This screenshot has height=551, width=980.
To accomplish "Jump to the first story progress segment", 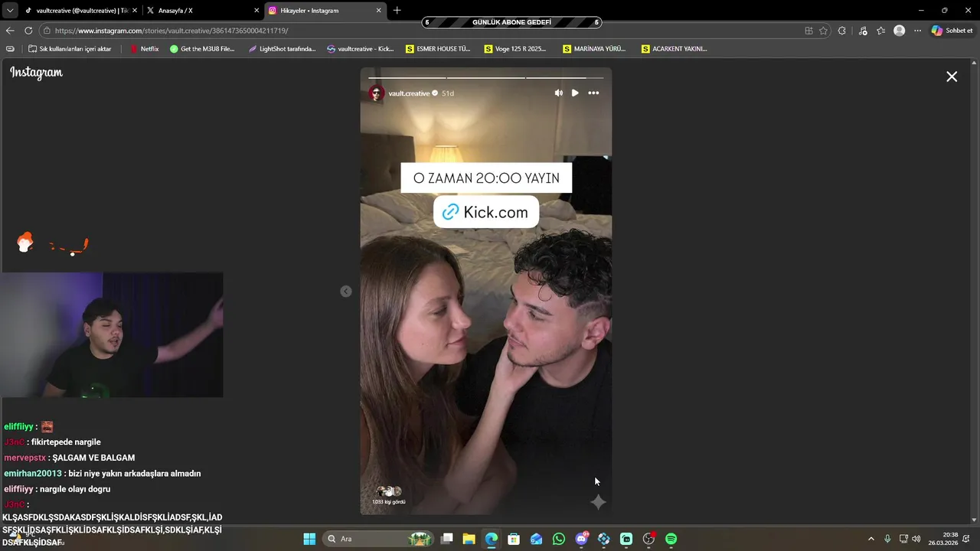I will 407,77.
